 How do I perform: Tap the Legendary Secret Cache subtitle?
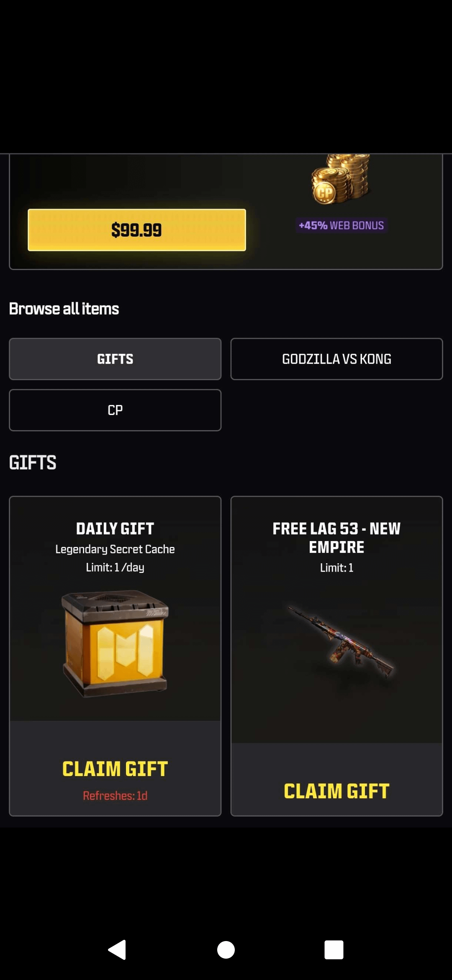115,549
